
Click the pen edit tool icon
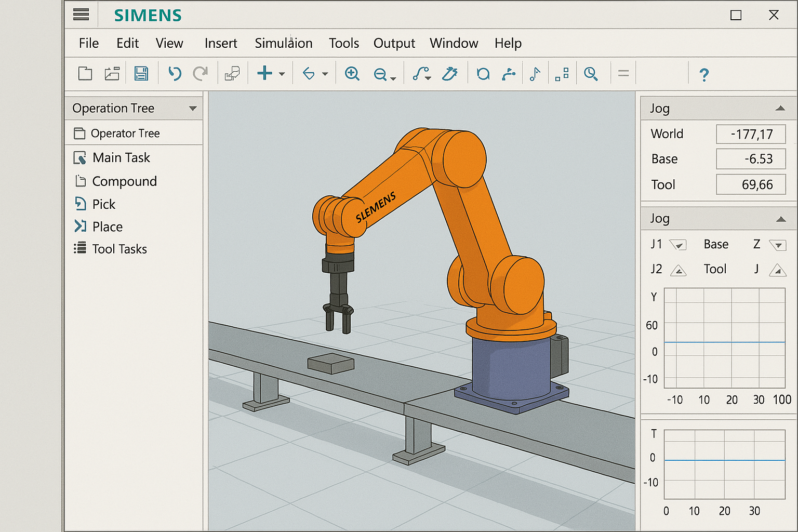coord(450,74)
